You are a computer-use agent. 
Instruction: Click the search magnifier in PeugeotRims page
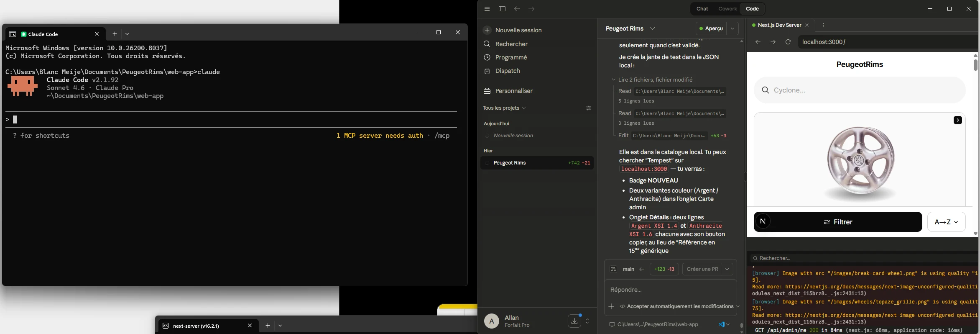click(766, 90)
